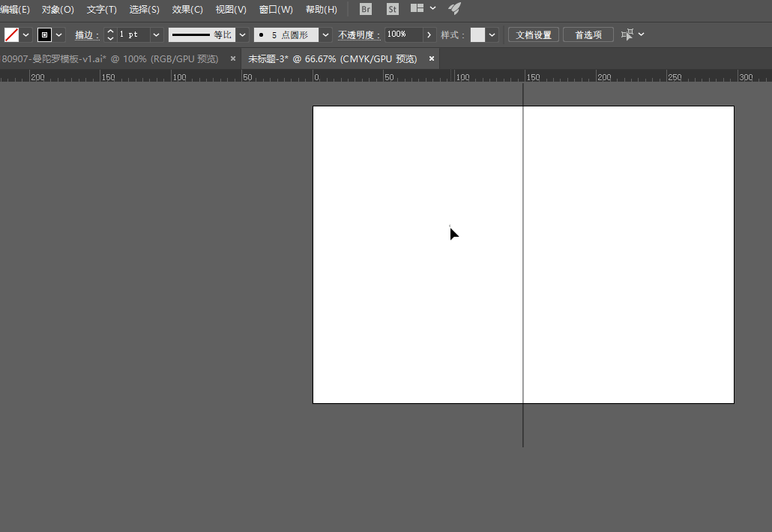
Task: Expand the opacity slider arrow
Action: click(429, 35)
